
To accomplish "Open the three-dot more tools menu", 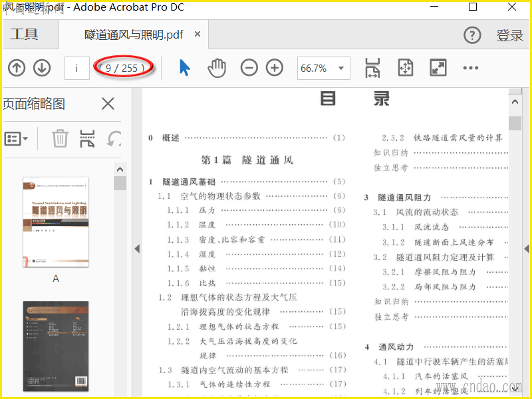I will point(471,68).
